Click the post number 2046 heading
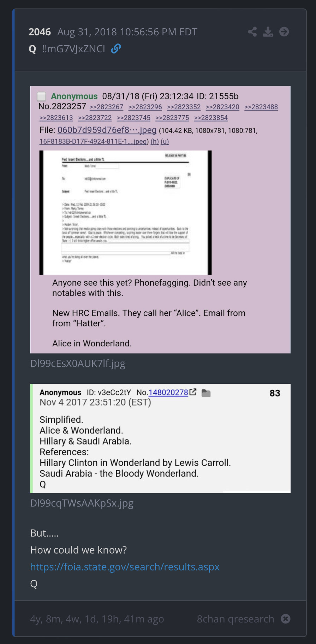The image size is (316, 644). [40, 32]
